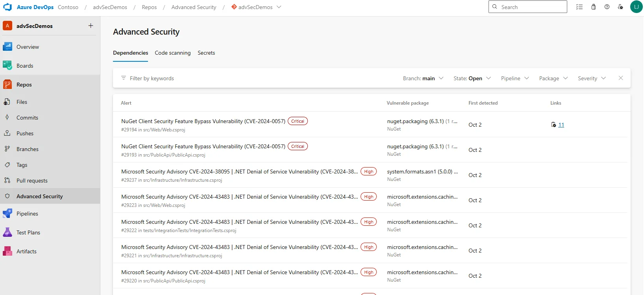Click the plus icon beside advSecDemos
644x295 pixels.
[x=91, y=26]
